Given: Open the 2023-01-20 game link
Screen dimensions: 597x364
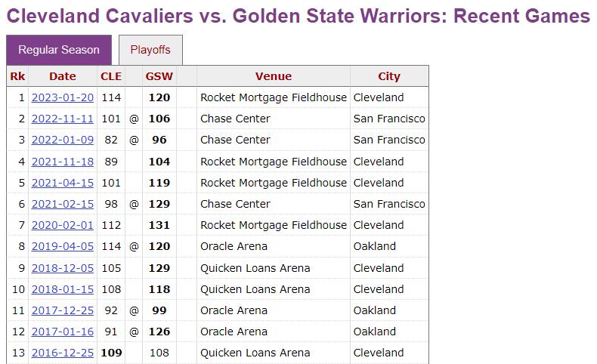Looking at the screenshot, I should click(63, 97).
